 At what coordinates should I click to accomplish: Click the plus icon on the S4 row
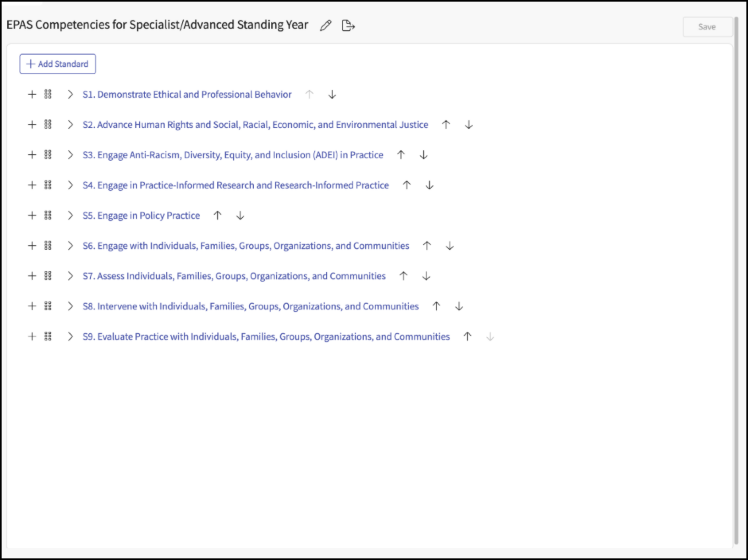coord(32,185)
